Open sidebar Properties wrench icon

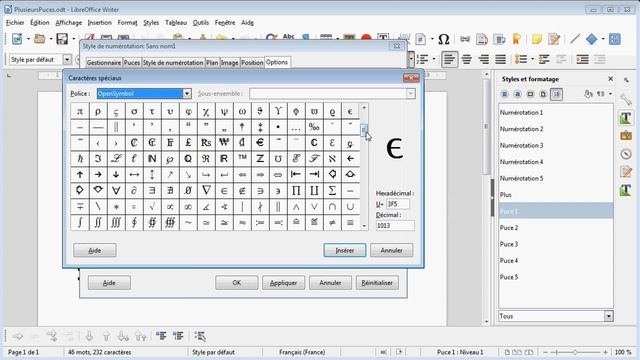(626, 99)
